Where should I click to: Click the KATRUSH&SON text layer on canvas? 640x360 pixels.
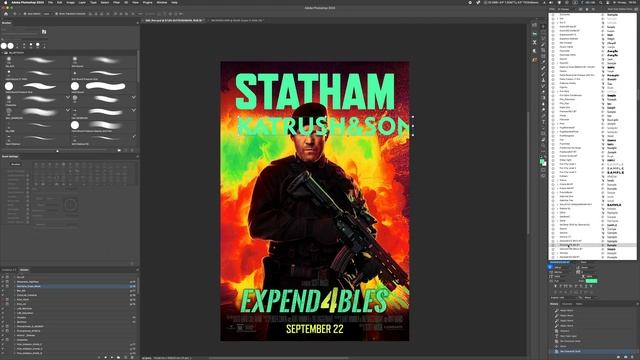pos(323,126)
